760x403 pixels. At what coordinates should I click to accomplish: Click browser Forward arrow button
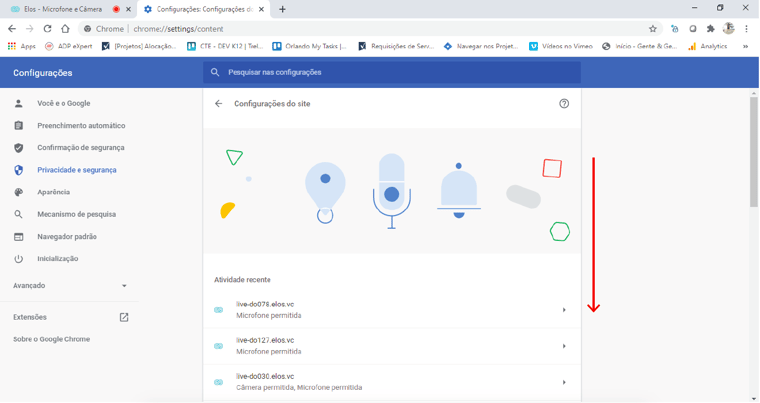click(30, 29)
